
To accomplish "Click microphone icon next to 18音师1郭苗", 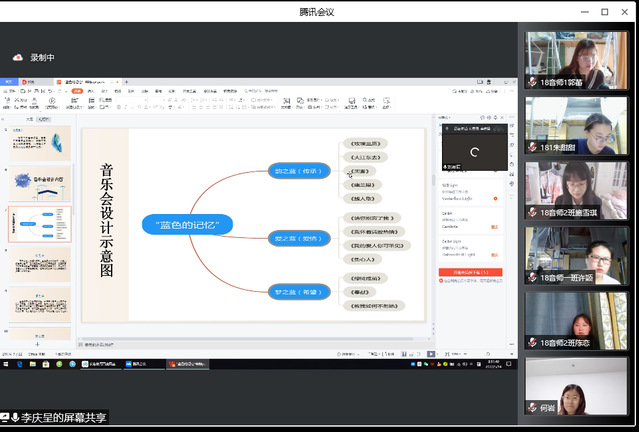I will [x=534, y=82].
